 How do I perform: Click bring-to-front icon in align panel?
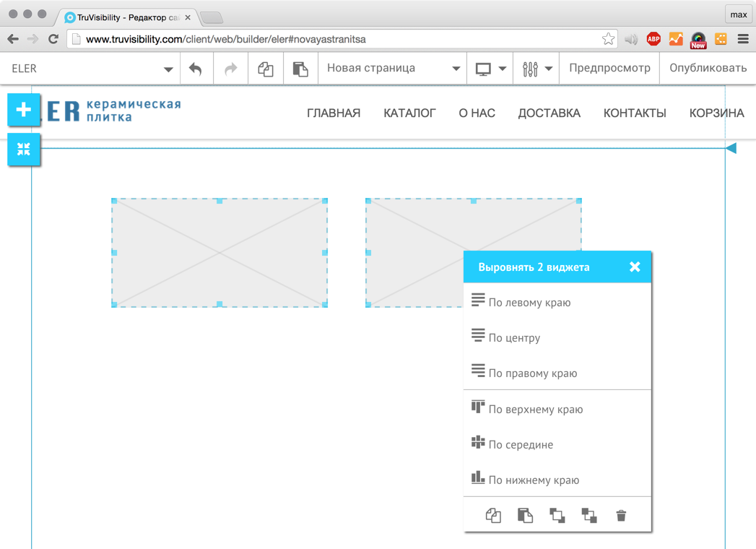[x=557, y=516]
